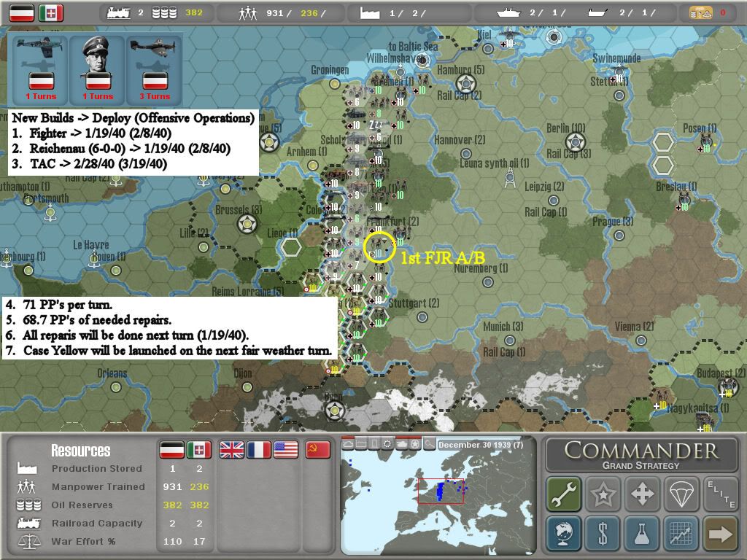The image size is (747, 560).
Task: Select the Berlin capital hex on map
Action: 575,142
